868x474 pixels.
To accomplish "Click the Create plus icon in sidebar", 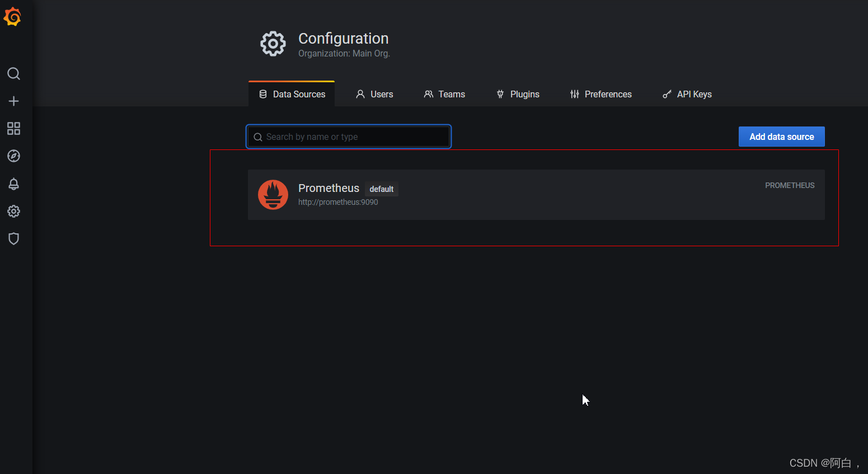I will [x=13, y=101].
